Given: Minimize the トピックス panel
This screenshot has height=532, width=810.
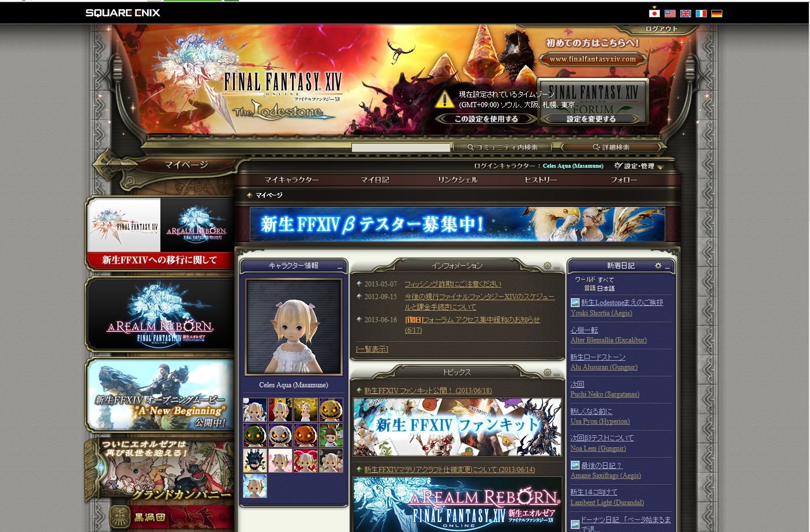Looking at the screenshot, I should [557, 373].
